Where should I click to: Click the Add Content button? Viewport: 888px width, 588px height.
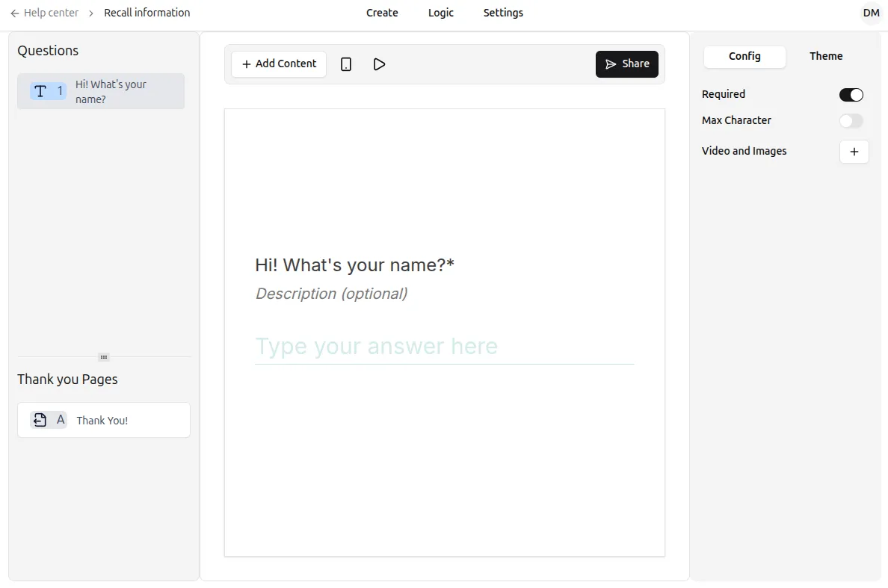coord(279,64)
